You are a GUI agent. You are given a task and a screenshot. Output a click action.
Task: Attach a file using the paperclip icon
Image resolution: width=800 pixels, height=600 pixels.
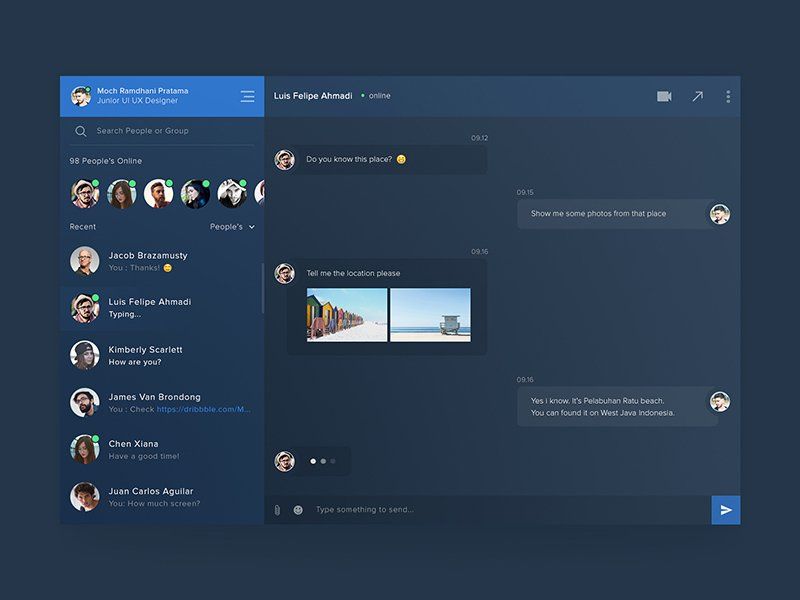(279, 509)
